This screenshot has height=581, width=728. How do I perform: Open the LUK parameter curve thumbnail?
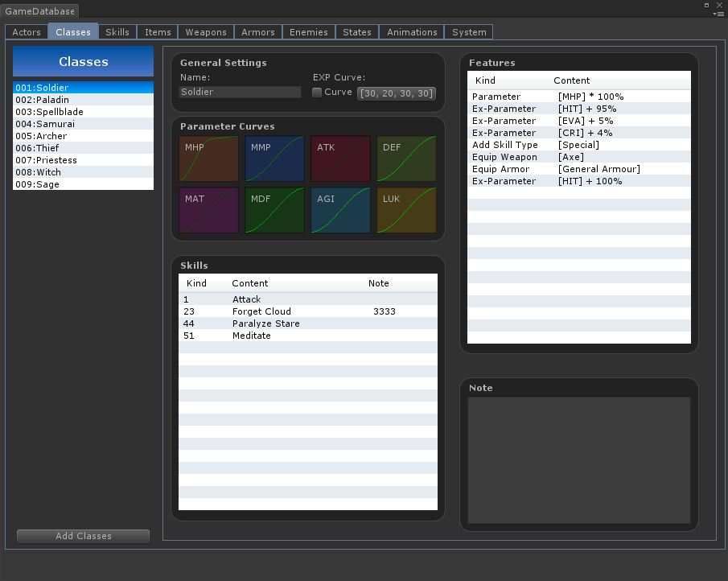(x=406, y=210)
